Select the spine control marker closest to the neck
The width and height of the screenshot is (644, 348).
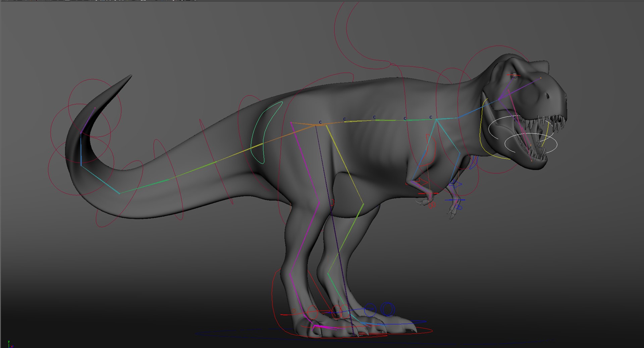[431, 117]
